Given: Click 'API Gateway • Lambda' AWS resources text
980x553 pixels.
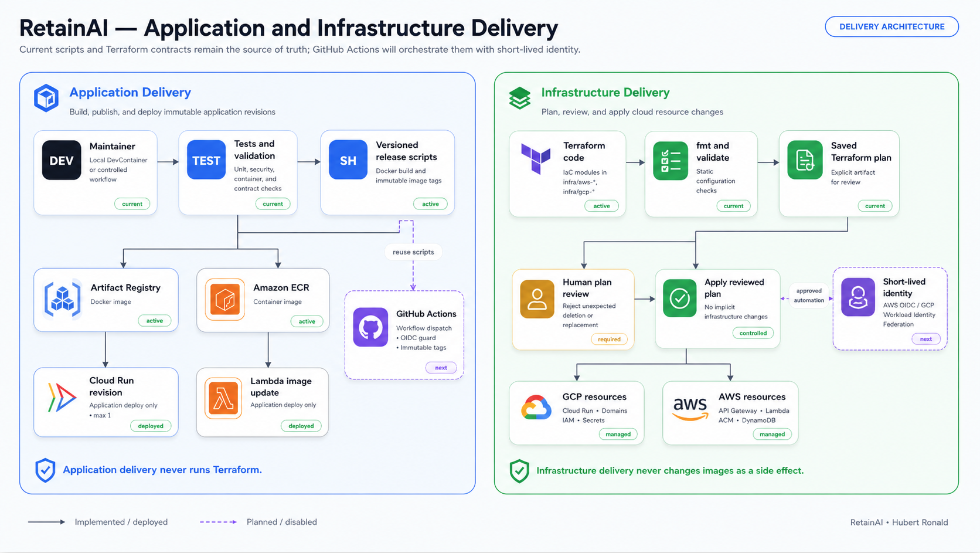Looking at the screenshot, I should coord(754,410).
